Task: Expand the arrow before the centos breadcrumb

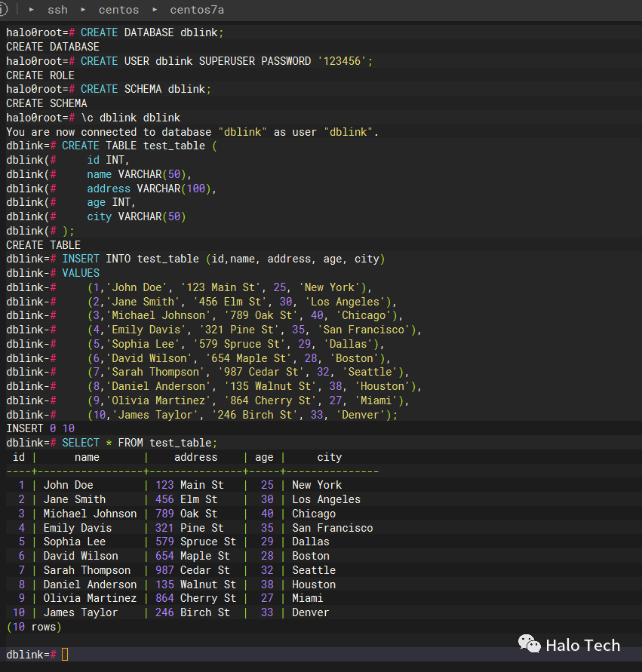Action: click(x=83, y=10)
